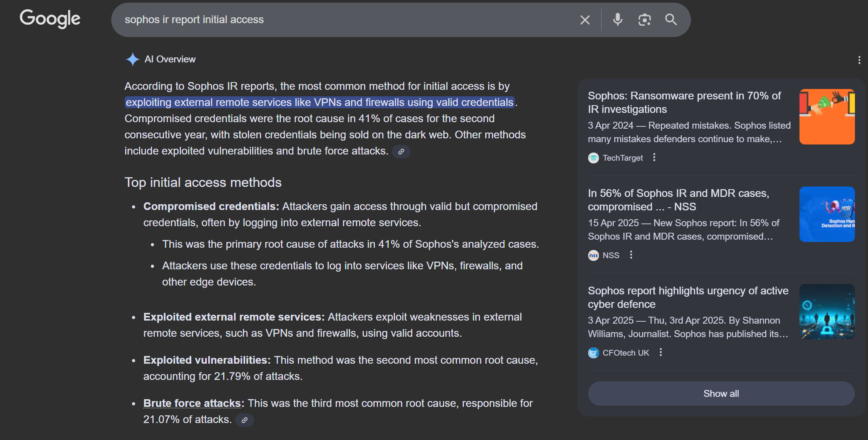Clear the search query with X icon

585,20
